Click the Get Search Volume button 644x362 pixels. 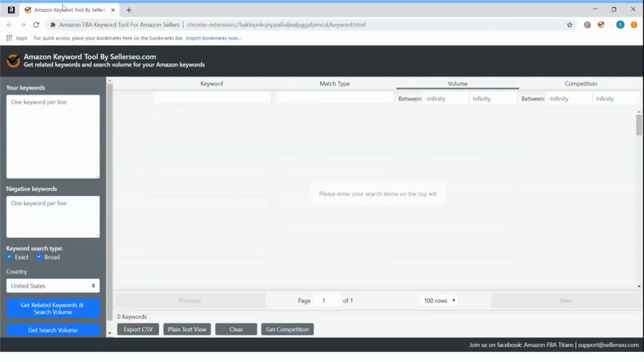coord(53,330)
